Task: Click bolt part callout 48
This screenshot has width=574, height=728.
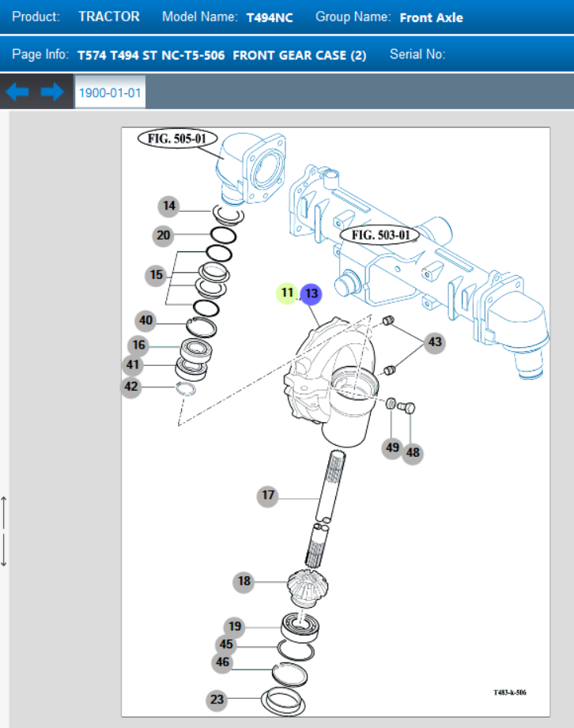Action: (x=413, y=453)
